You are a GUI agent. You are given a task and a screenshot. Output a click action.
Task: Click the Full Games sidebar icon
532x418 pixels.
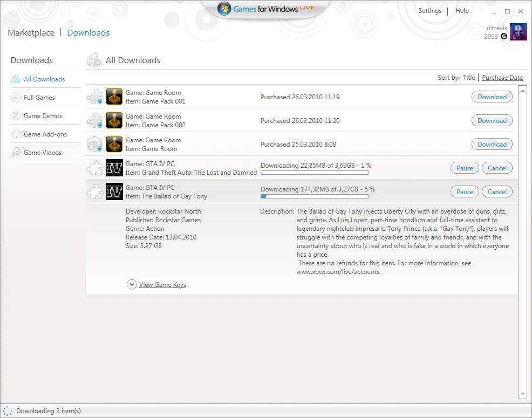(16, 98)
